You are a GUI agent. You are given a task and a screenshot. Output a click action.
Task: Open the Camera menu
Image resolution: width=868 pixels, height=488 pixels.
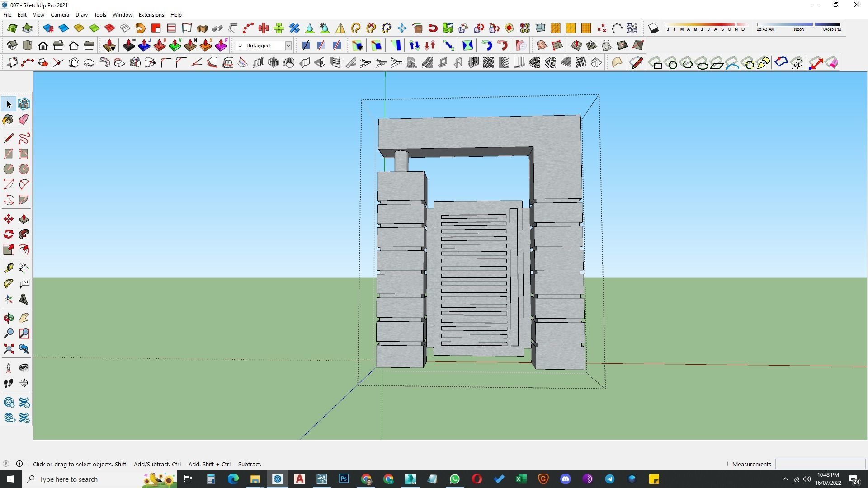(60, 14)
